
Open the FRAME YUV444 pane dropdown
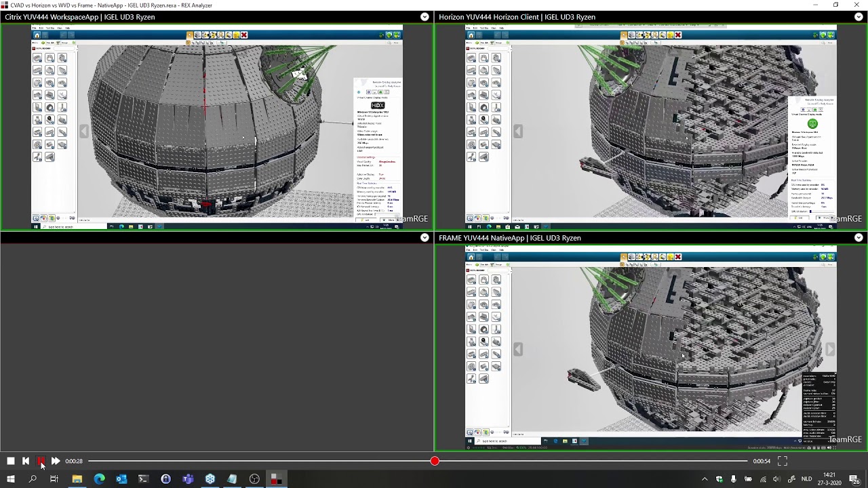point(859,238)
